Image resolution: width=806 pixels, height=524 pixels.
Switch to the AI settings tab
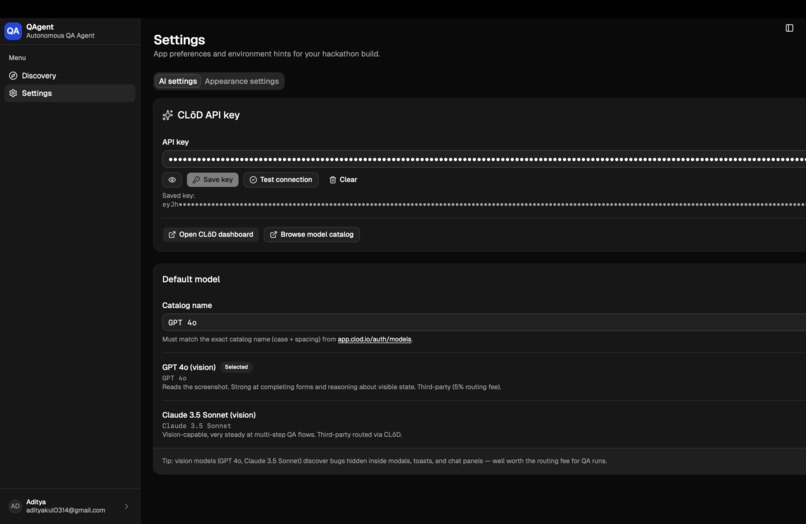177,81
